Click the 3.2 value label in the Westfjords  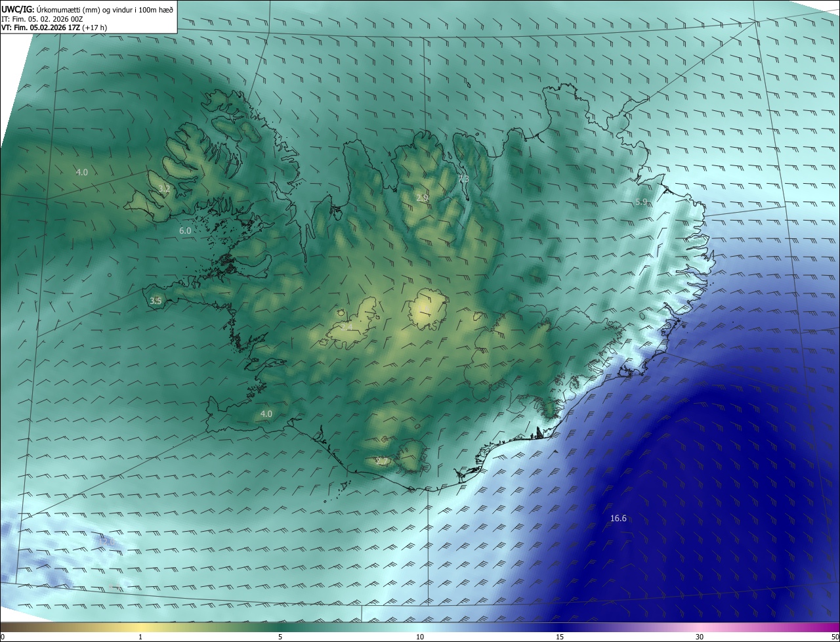[164, 189]
